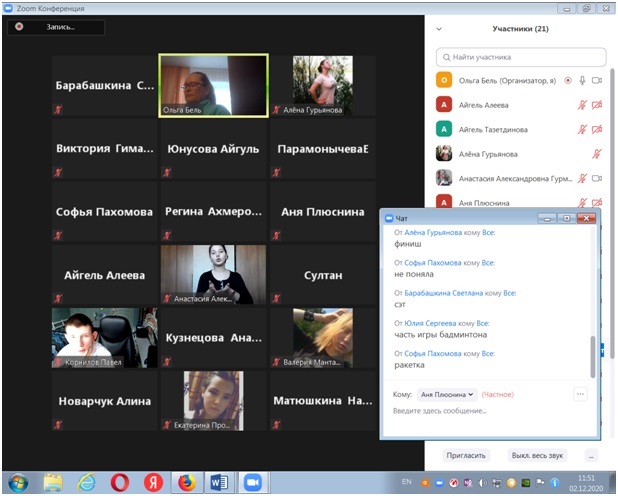
Task: Open Yandex browser from the taskbar
Action: tap(153, 482)
